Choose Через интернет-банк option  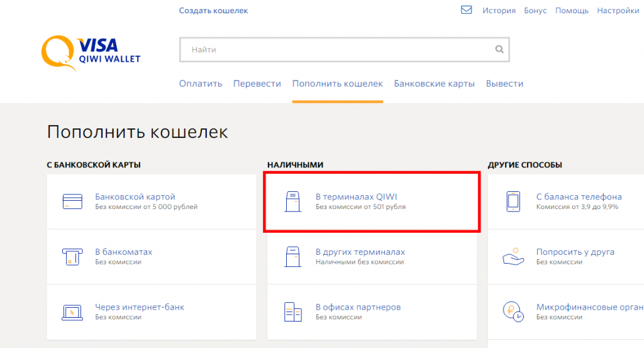tap(152, 312)
